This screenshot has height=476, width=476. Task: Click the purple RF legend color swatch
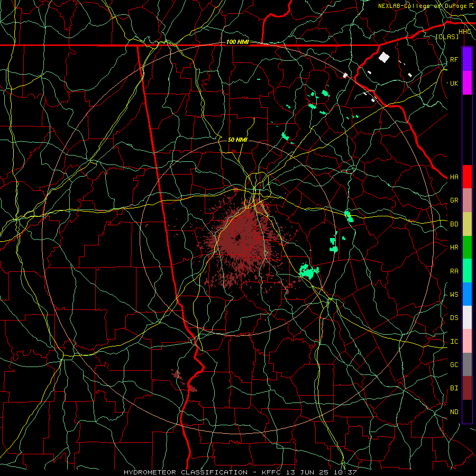(467, 59)
